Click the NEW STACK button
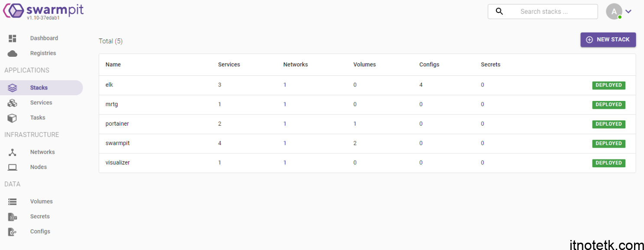 coord(608,39)
